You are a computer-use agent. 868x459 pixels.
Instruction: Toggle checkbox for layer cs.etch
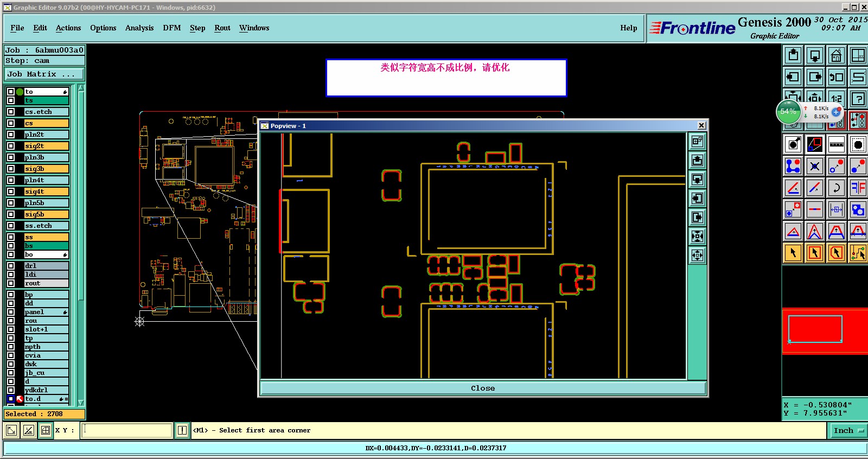point(11,112)
